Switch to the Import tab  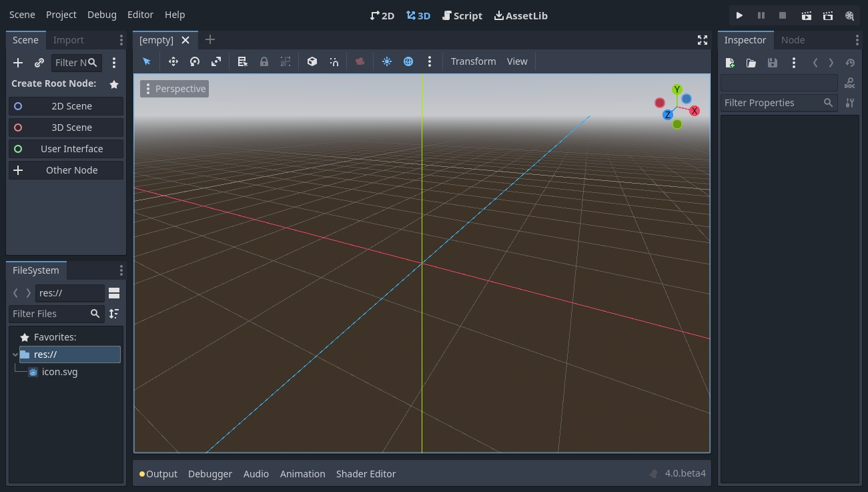[x=68, y=40]
